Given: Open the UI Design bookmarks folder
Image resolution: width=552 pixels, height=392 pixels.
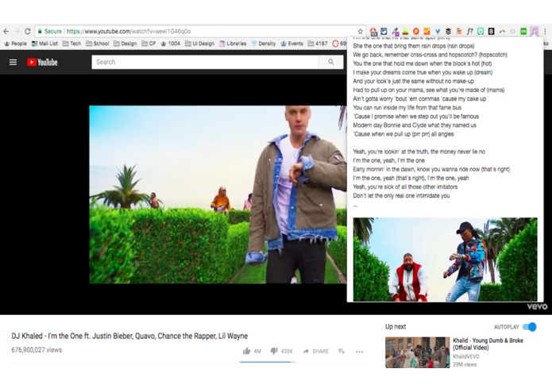Looking at the screenshot, I should pyautogui.click(x=199, y=44).
